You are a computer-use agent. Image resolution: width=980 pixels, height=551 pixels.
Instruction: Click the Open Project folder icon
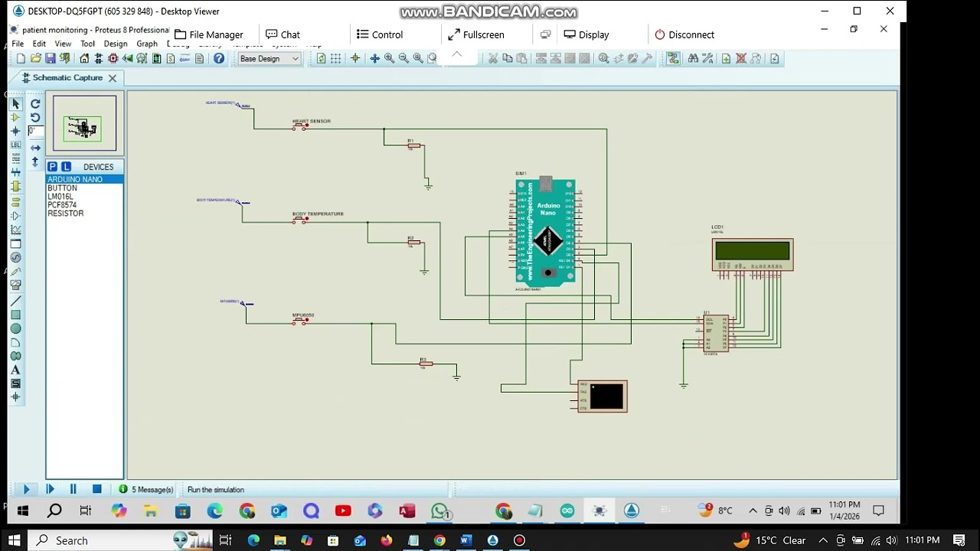coord(35,58)
